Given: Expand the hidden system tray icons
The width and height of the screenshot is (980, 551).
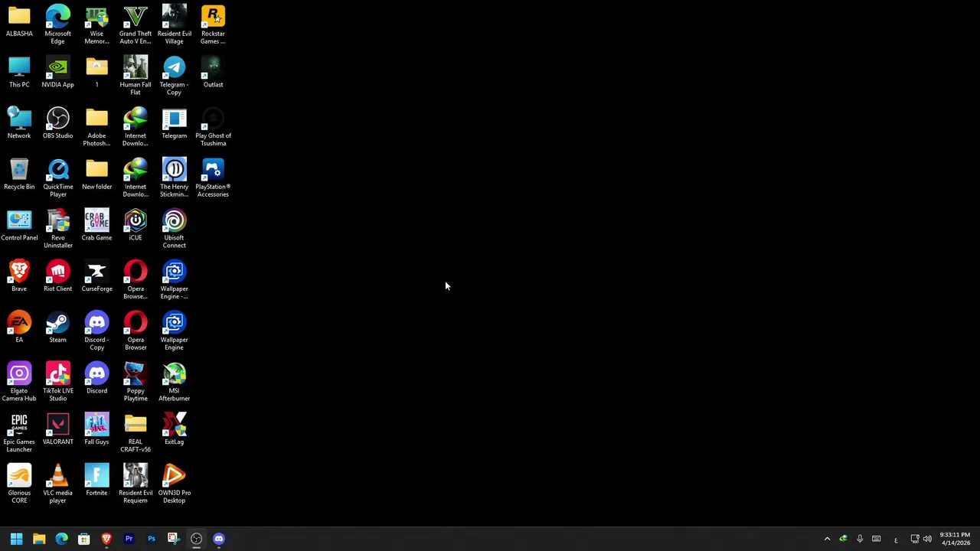Looking at the screenshot, I should tap(827, 539).
